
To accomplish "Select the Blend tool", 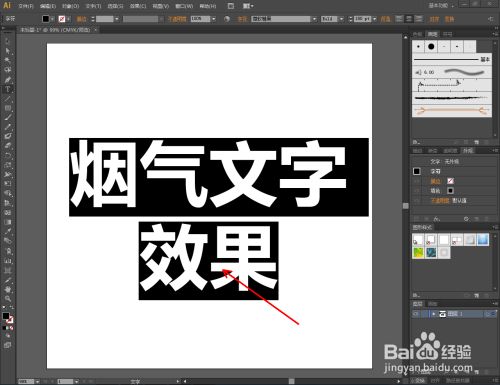I will click(8, 241).
